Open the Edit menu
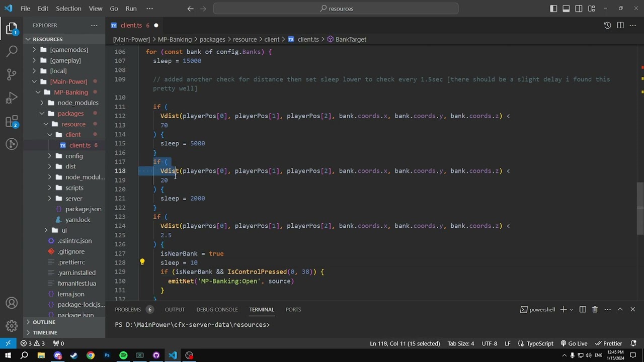This screenshot has width=644, height=362. tap(43, 9)
